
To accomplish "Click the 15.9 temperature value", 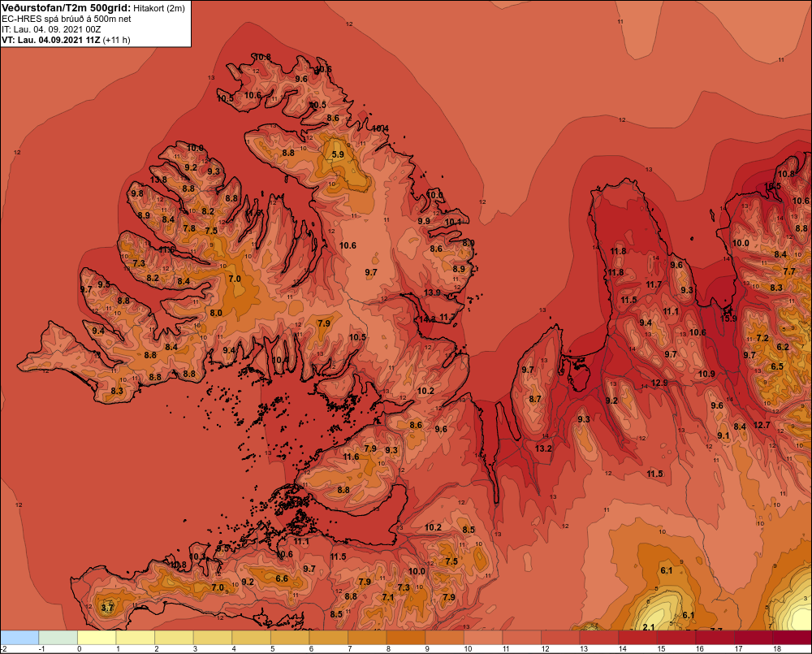I will 728,318.
